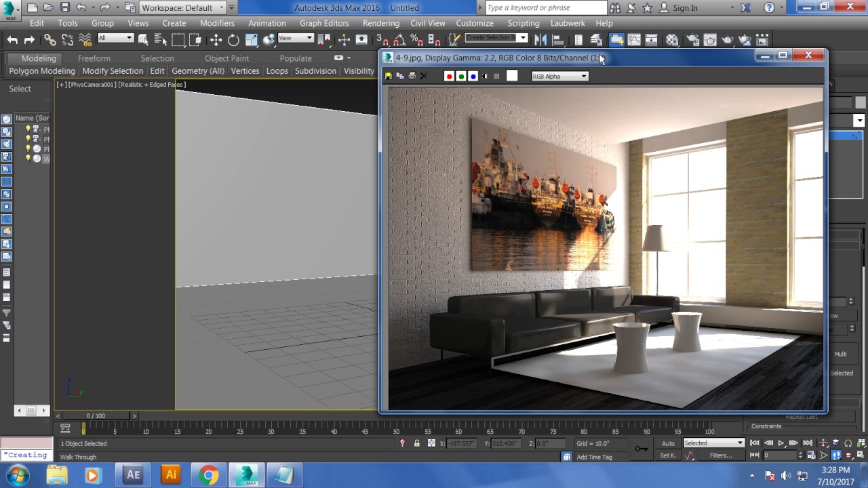Activate the Select and Rotate tool

233,40
